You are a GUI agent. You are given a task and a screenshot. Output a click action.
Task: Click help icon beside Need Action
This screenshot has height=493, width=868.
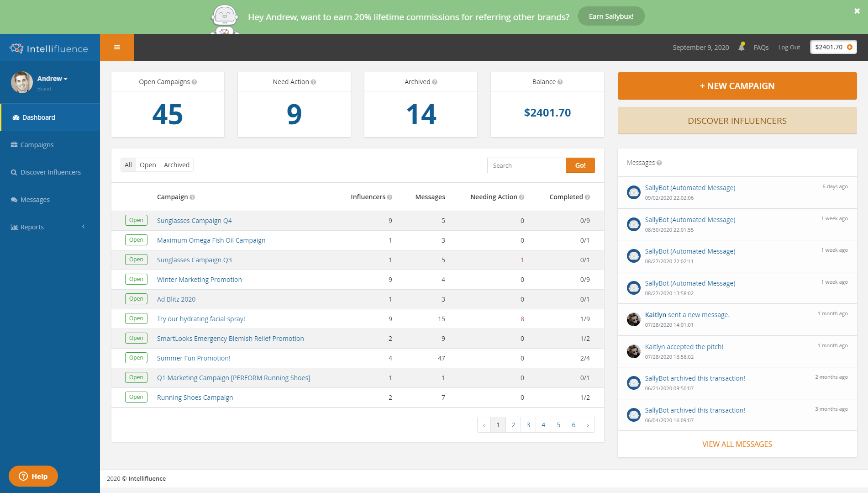point(313,82)
